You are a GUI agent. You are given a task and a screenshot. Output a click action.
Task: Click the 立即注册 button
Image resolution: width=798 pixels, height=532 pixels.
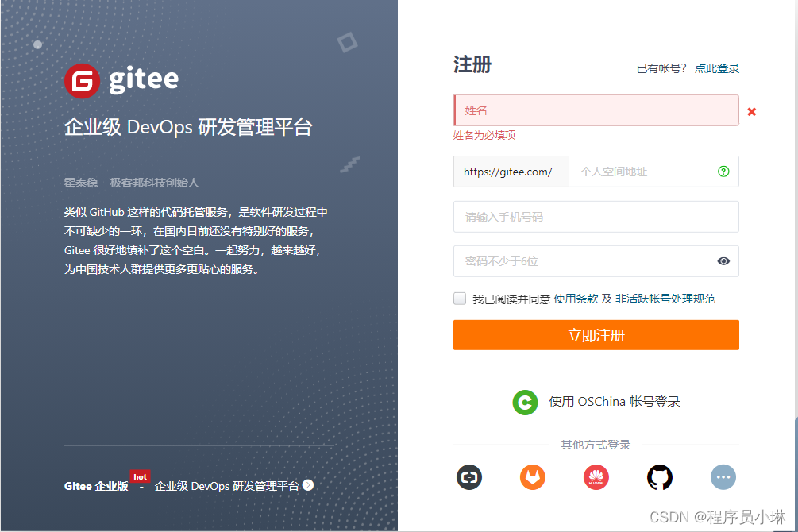(x=596, y=335)
